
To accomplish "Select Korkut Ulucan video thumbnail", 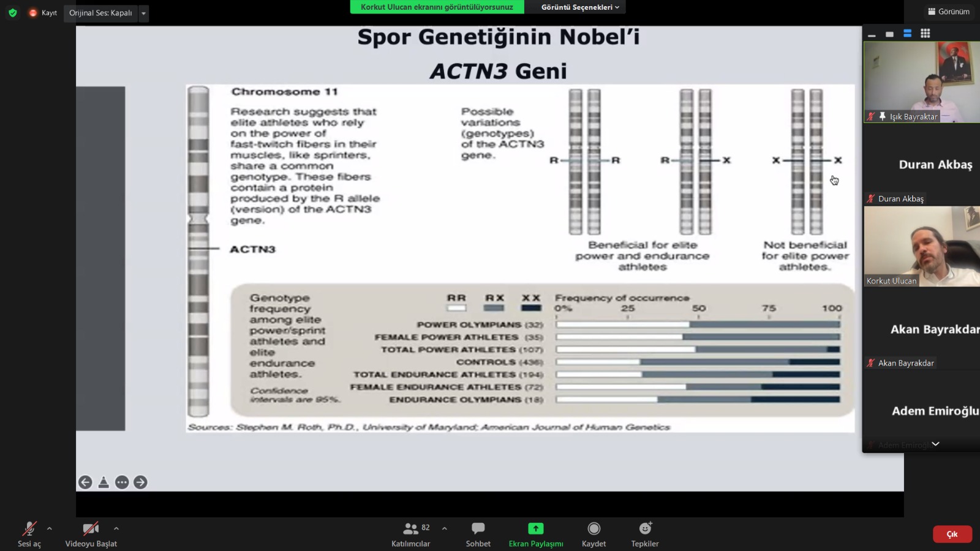I will click(x=921, y=246).
